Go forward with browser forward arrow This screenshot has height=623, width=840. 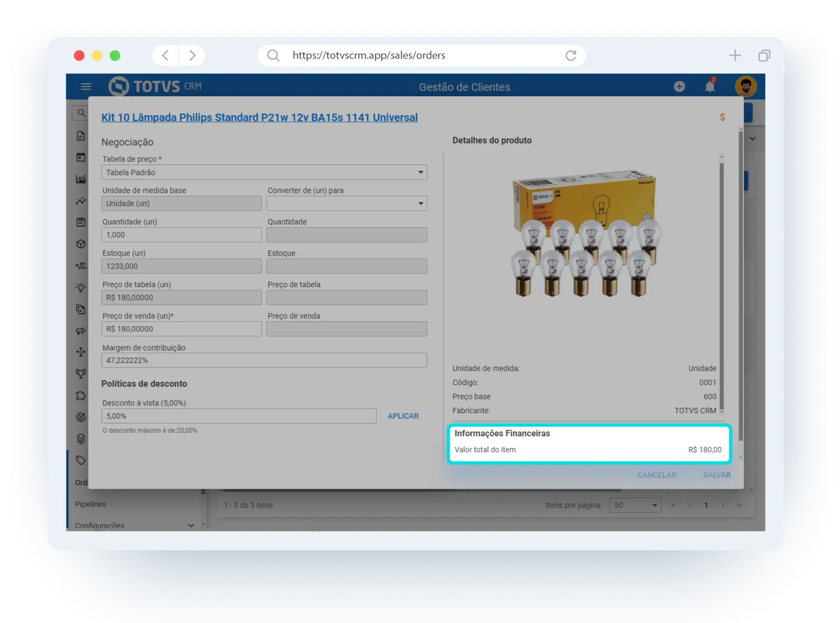192,55
